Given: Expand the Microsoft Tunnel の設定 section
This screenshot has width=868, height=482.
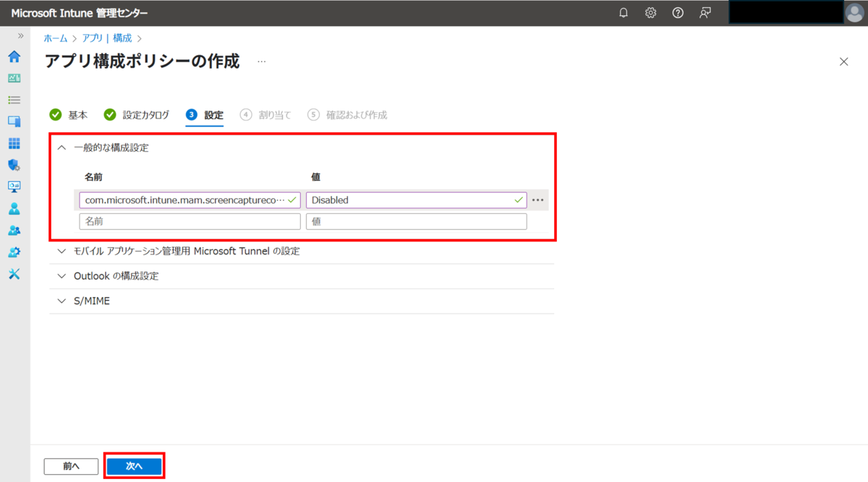Looking at the screenshot, I should (x=302, y=251).
